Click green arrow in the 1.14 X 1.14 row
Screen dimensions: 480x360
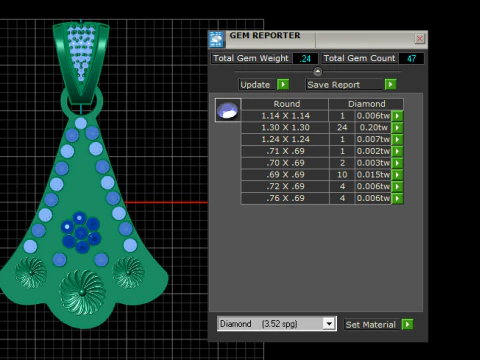pos(397,116)
